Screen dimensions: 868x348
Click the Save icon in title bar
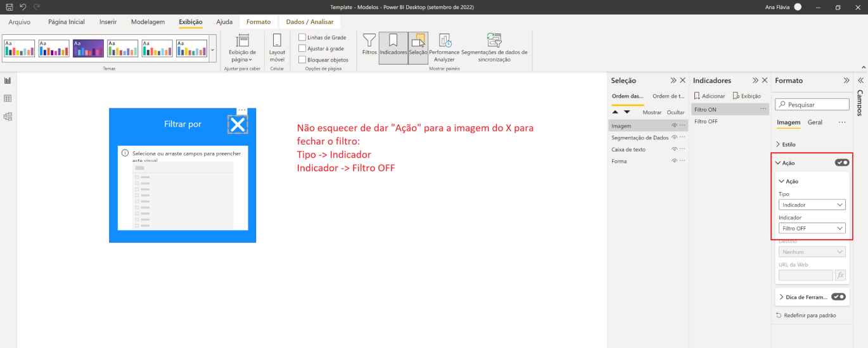pos(10,7)
